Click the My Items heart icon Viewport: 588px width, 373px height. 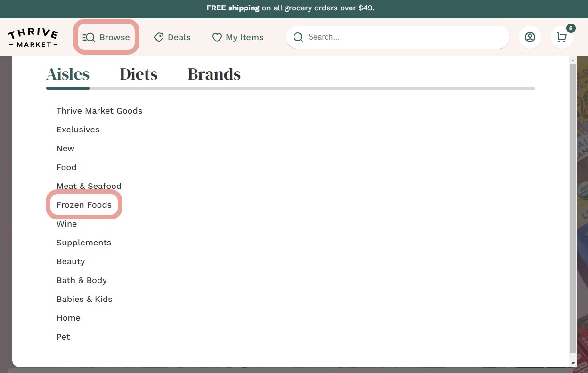pos(217,37)
